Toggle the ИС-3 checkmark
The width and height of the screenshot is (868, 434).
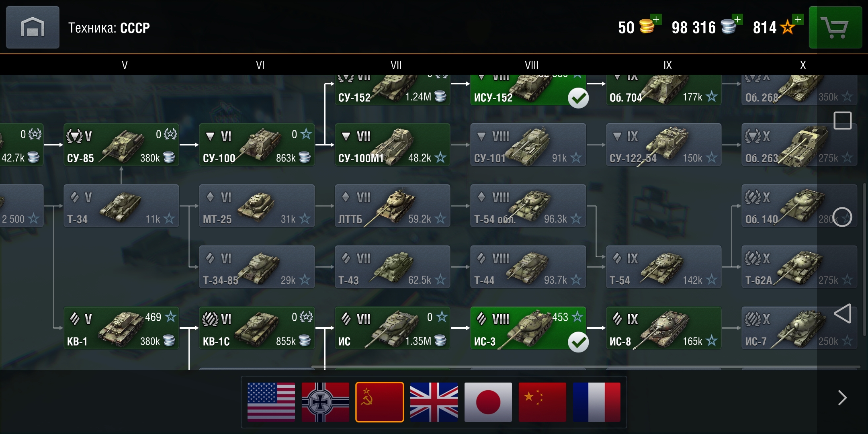(x=578, y=342)
